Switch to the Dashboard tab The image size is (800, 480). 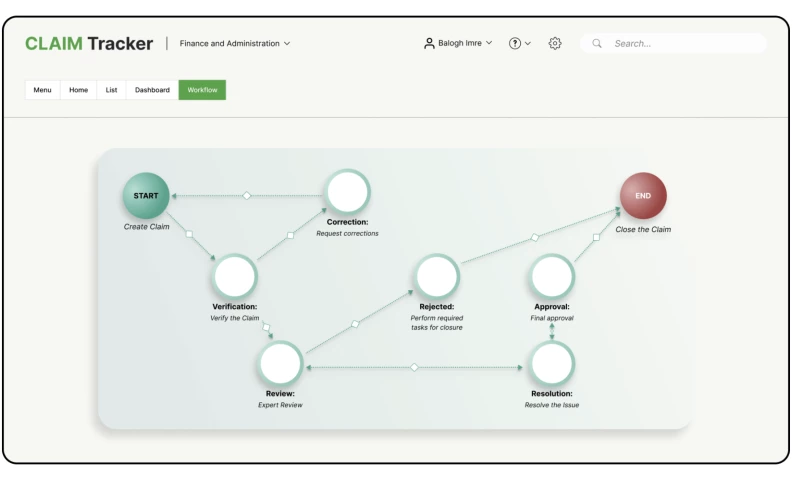coord(152,90)
